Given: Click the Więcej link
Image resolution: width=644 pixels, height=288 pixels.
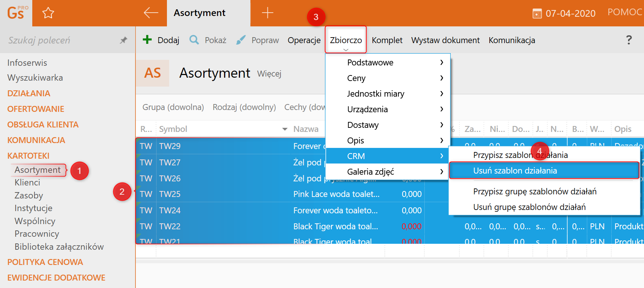Looking at the screenshot, I should pyautogui.click(x=269, y=74).
